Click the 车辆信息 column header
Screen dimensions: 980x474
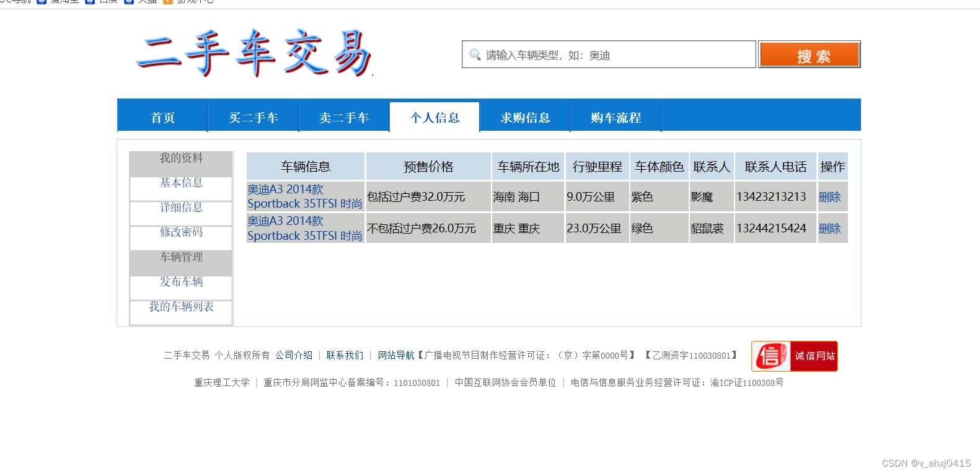pos(306,166)
